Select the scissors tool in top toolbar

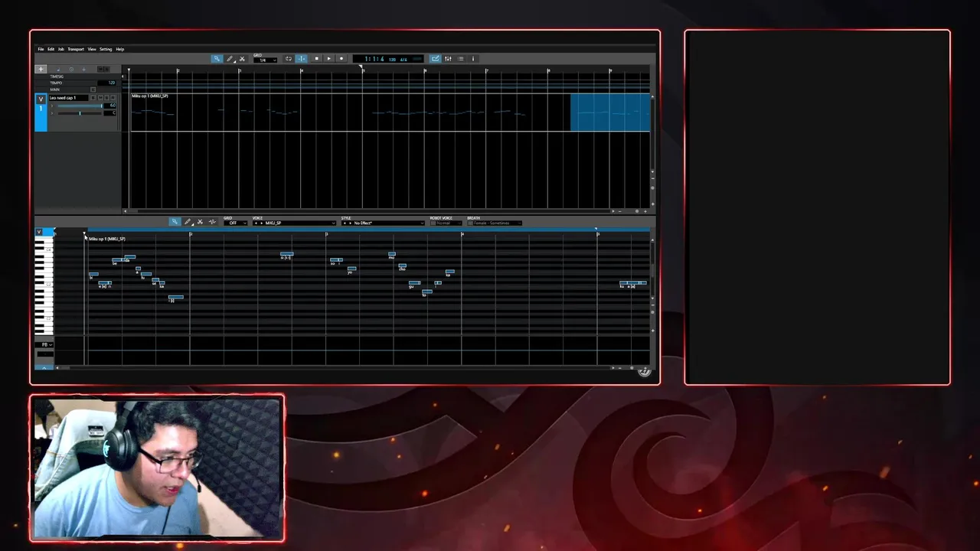(x=242, y=59)
